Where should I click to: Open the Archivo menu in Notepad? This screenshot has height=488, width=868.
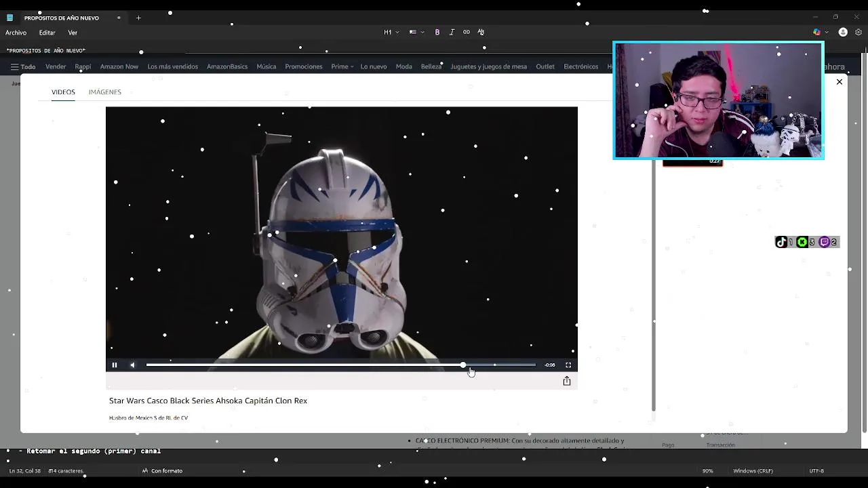[16, 33]
